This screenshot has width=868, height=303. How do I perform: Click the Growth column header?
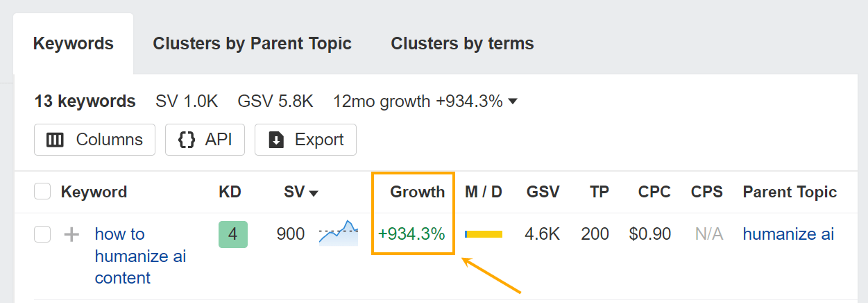pyautogui.click(x=417, y=192)
